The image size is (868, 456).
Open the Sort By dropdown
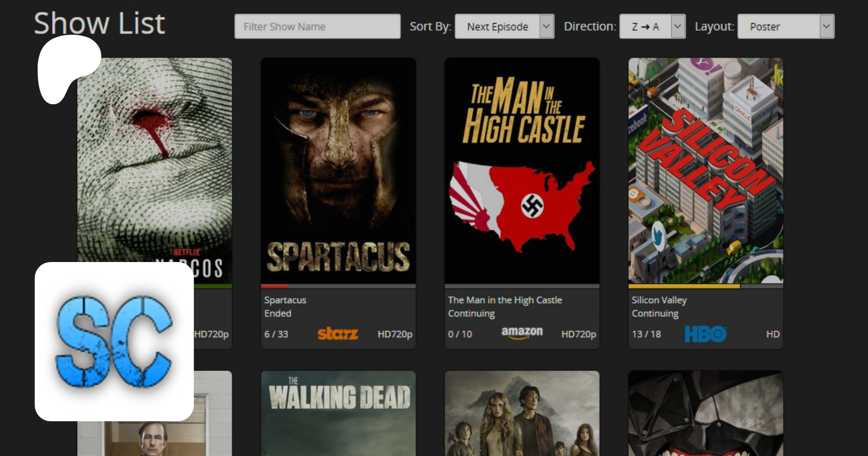point(504,27)
